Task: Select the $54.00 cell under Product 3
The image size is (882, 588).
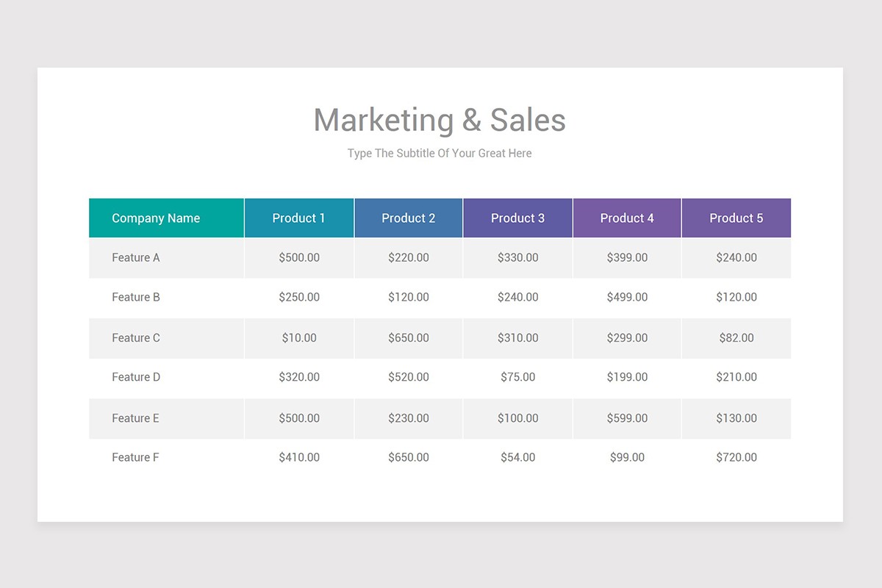Action: [518, 457]
